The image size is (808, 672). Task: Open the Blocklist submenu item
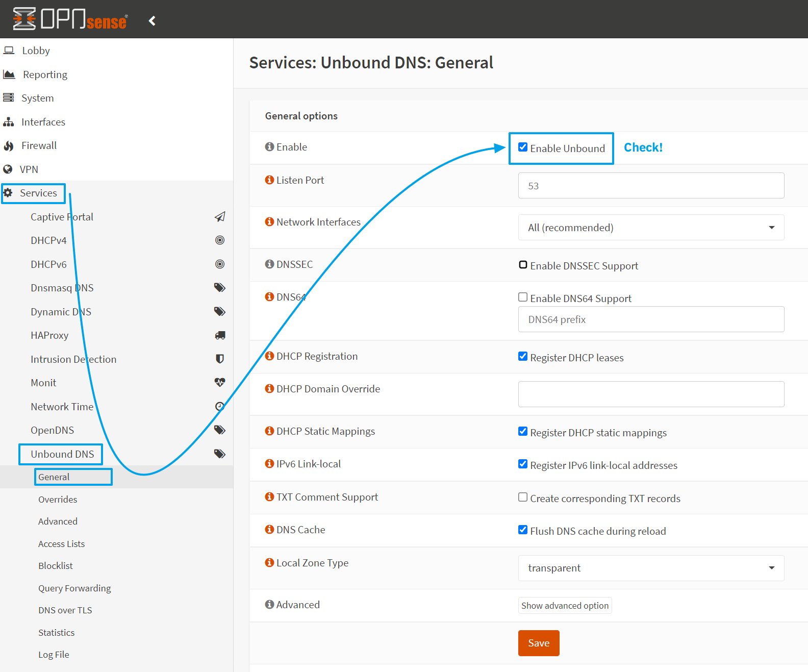tap(56, 566)
